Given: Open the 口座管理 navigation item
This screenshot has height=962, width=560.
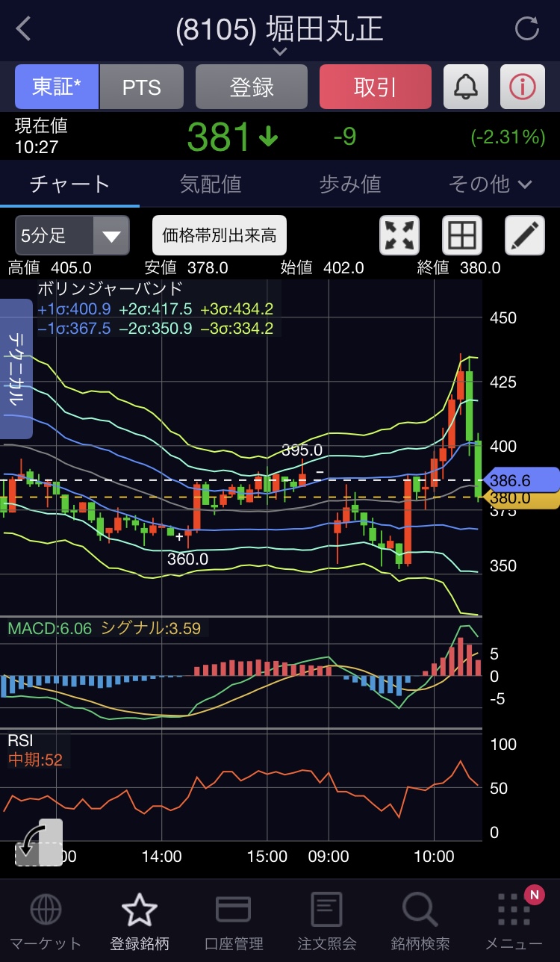Looking at the screenshot, I should click(x=233, y=922).
